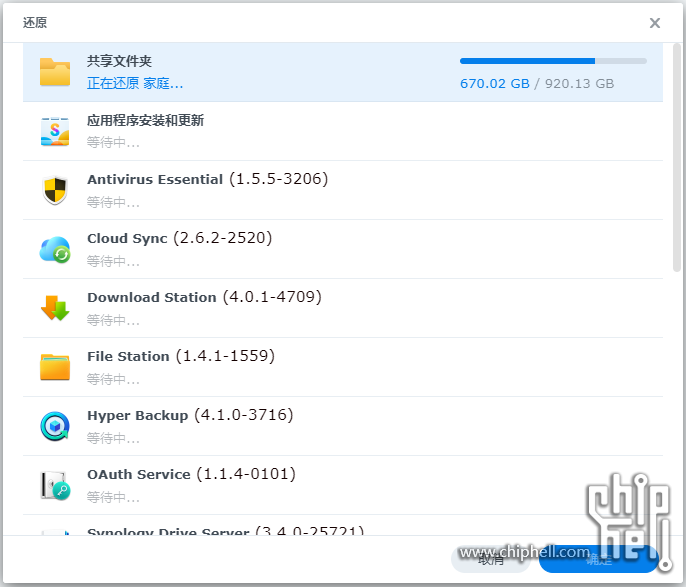This screenshot has width=686, height=587.
Task: Click the 正在还原 家庭... status text
Action: point(135,83)
